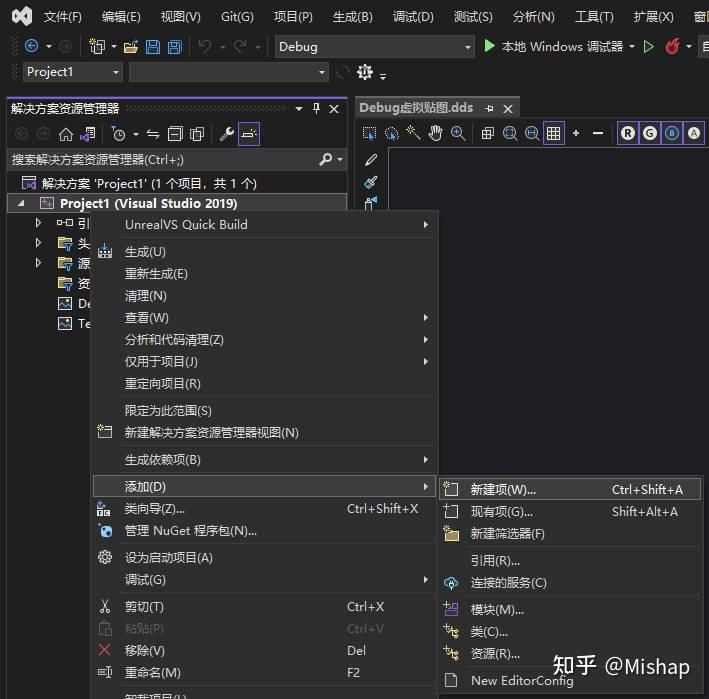Open the empty combo box beside Project1
709x699 pixels.
(228, 72)
